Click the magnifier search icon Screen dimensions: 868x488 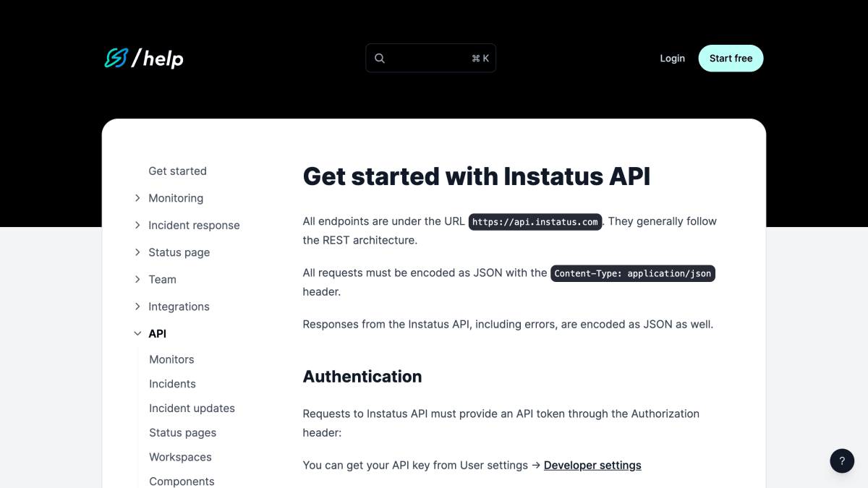click(x=380, y=59)
